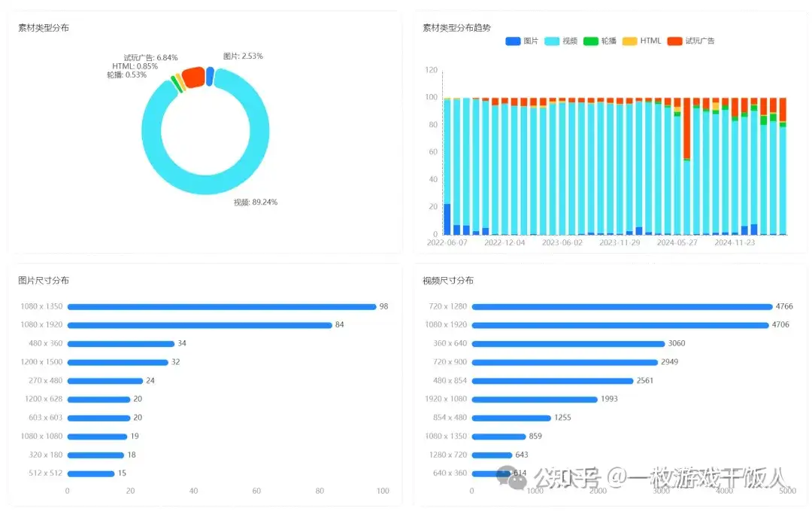Select the 1200 x 628 image size bar
The image size is (812, 511).
(x=99, y=400)
